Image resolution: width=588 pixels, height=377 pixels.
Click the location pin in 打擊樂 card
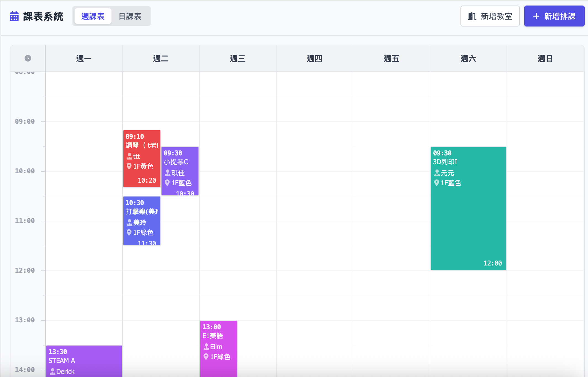click(x=129, y=232)
